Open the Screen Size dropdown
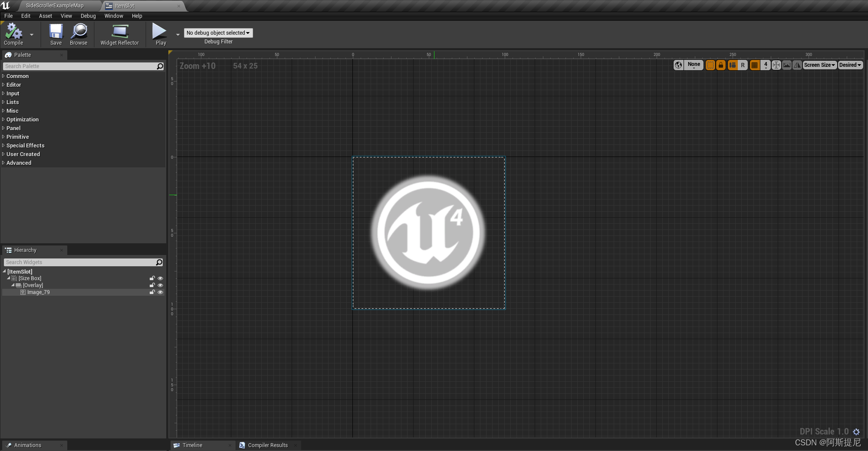Image resolution: width=868 pixels, height=451 pixels. point(819,65)
